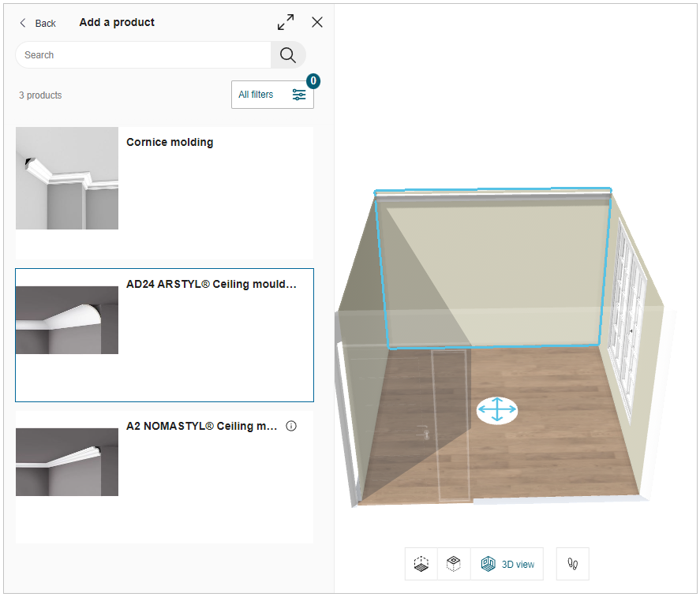Click the Back arrow button

(38, 23)
